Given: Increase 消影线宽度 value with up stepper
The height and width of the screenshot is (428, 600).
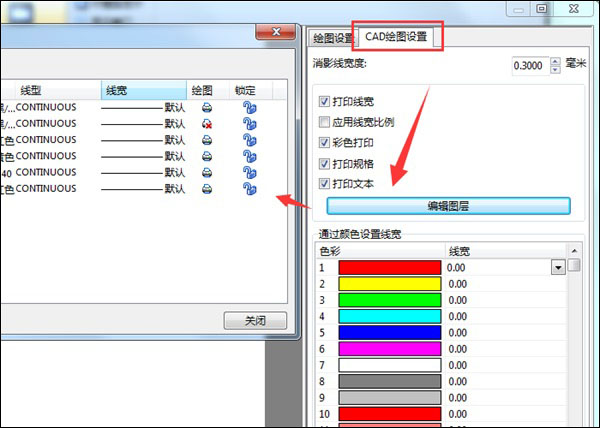Looking at the screenshot, I should point(555,62).
